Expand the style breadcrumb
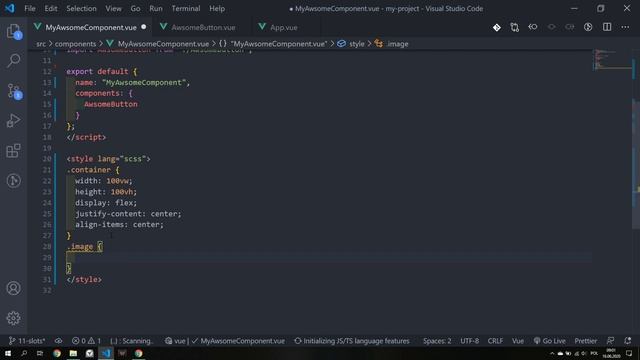The width and height of the screenshot is (640, 360). click(x=351, y=44)
